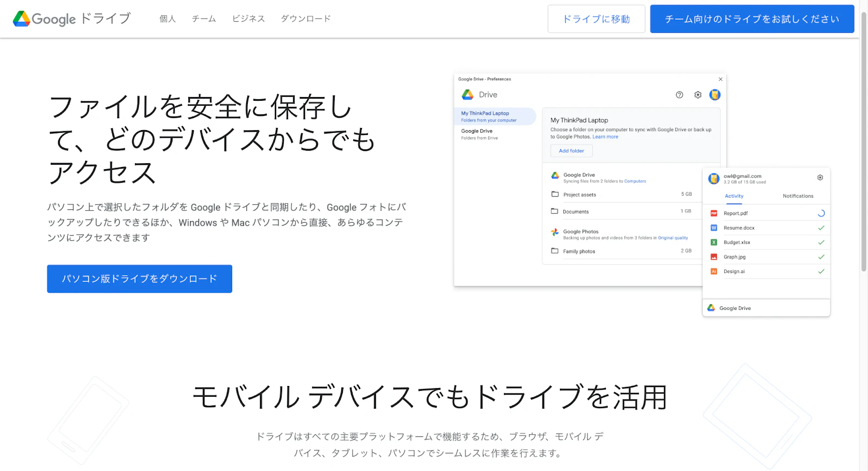
Task: Switch to the Notifications tab
Action: 798,196
